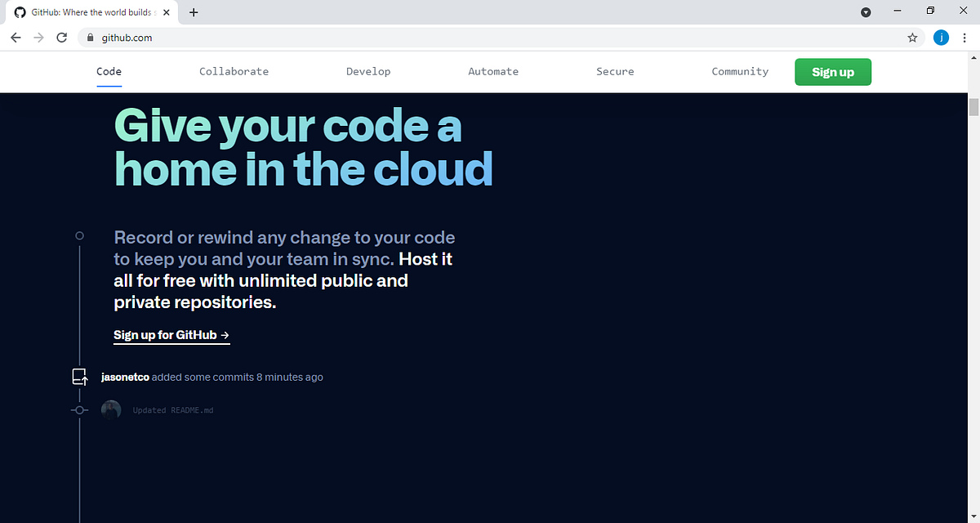The width and height of the screenshot is (980, 523).
Task: Click the GitHub octocat favicon on the tab
Action: [x=19, y=12]
